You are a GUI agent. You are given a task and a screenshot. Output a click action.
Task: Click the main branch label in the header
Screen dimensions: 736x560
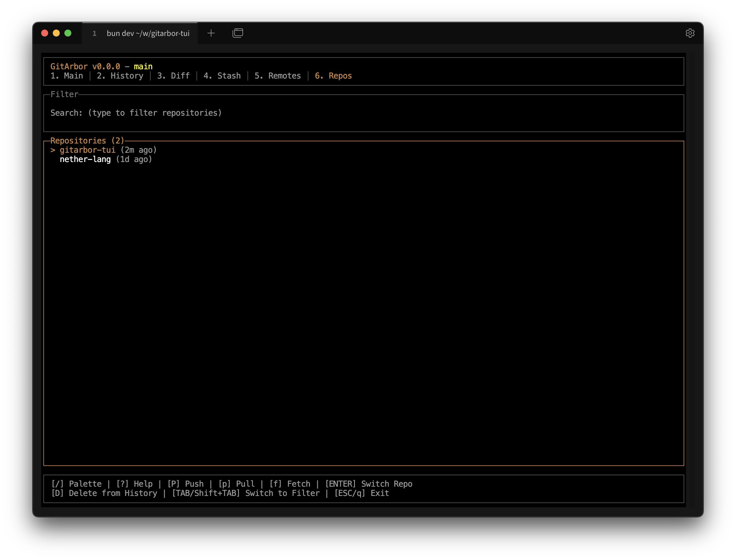143,66
